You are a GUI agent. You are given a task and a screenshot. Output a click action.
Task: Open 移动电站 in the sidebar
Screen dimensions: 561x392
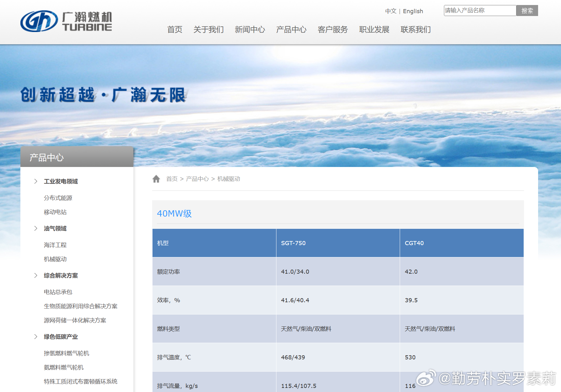click(x=55, y=212)
